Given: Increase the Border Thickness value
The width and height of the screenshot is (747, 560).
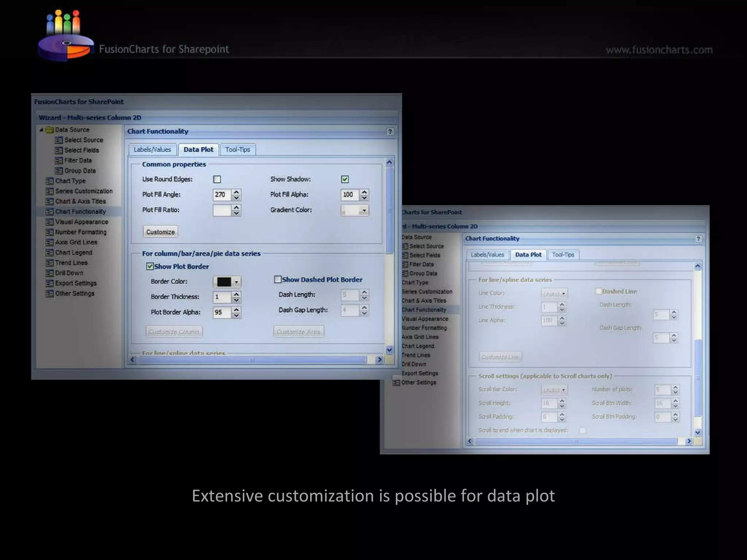Looking at the screenshot, I should 236,294.
